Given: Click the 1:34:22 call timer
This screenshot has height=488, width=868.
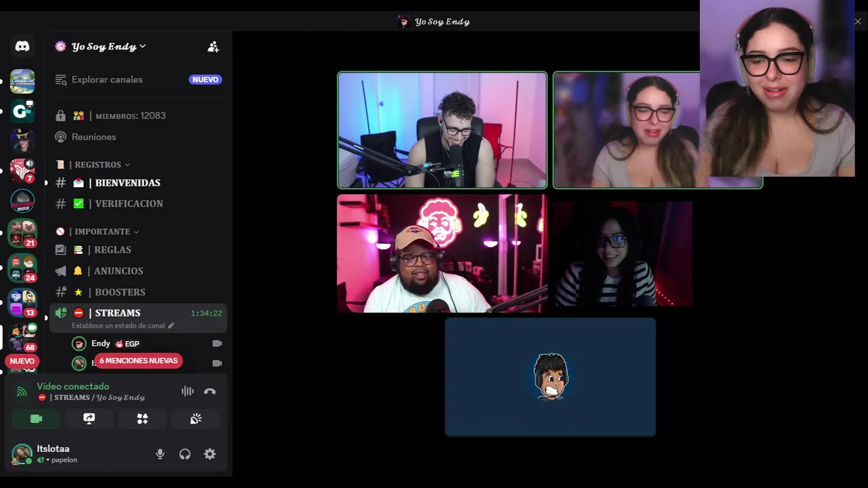Looking at the screenshot, I should coord(206,313).
